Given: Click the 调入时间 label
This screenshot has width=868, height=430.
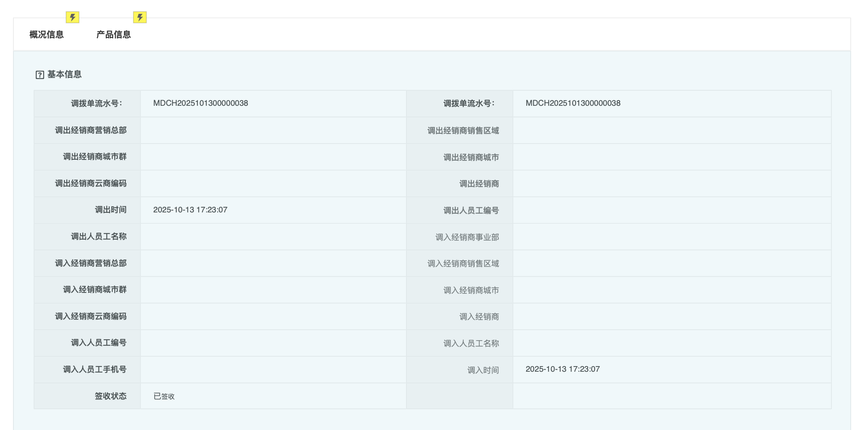Looking at the screenshot, I should coord(483,370).
